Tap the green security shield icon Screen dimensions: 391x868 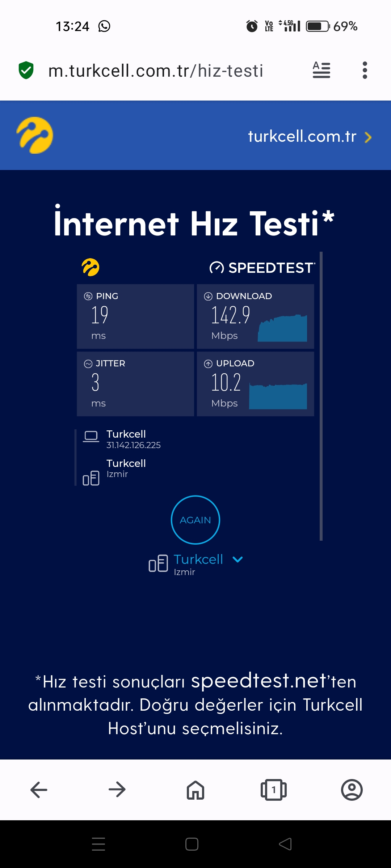26,70
